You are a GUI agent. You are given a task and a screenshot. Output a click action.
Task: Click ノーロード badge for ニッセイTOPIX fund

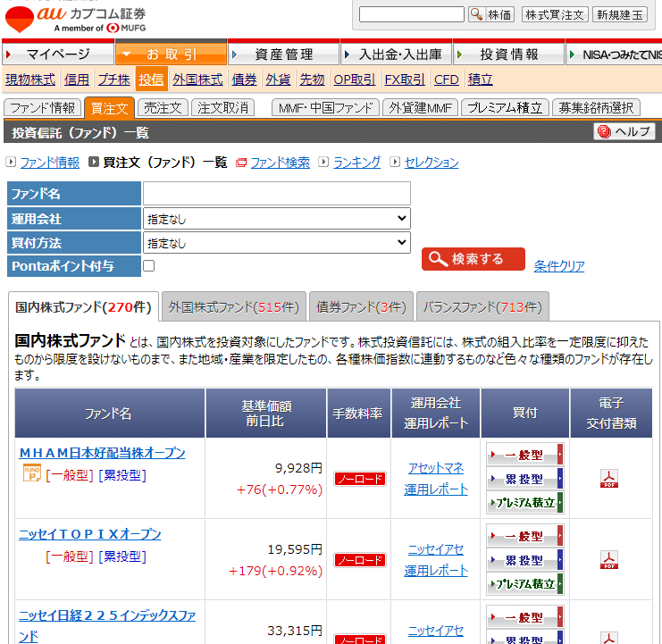pyautogui.click(x=360, y=560)
